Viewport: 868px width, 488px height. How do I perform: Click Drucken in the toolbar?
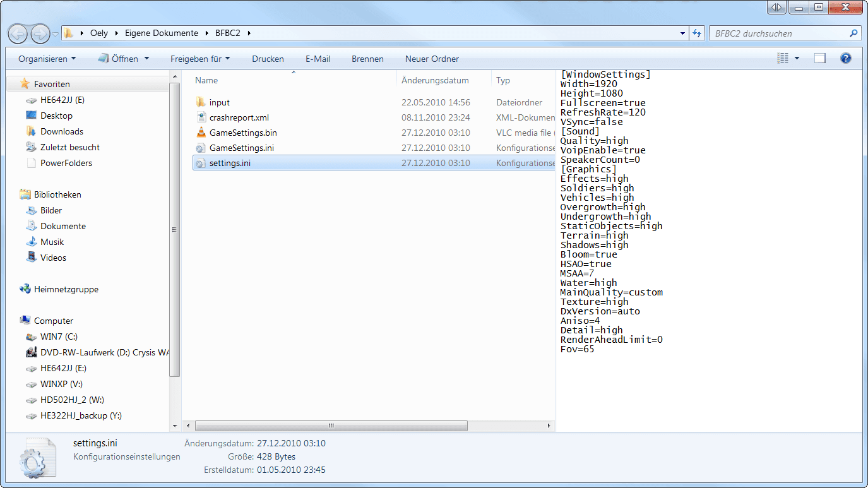pos(268,59)
